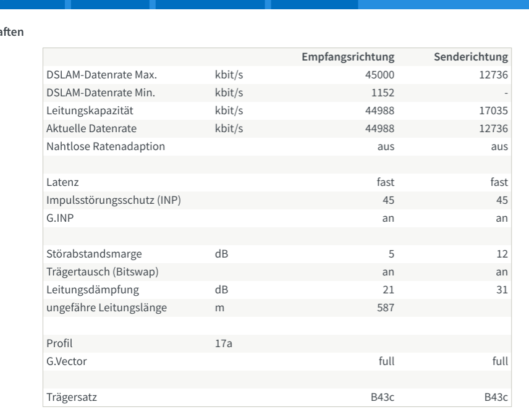The image size is (529, 420).
Task: Click the Empfangsrichtung column header
Action: click(x=348, y=57)
